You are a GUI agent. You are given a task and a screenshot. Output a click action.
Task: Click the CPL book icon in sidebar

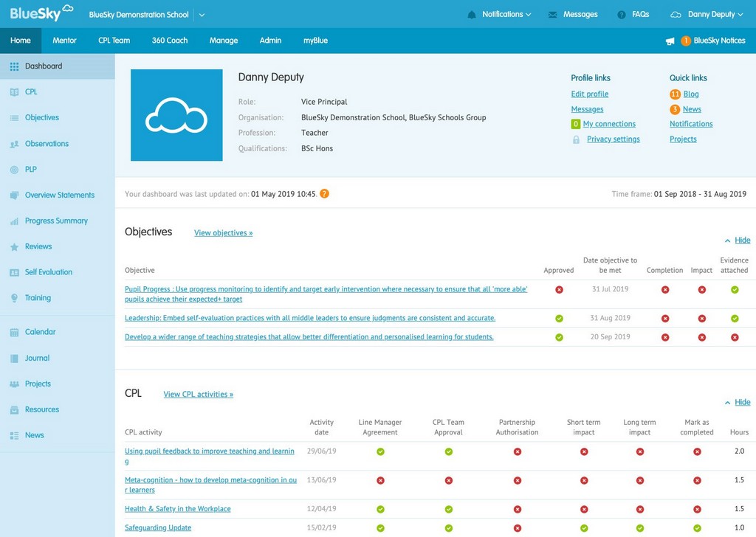tap(15, 92)
